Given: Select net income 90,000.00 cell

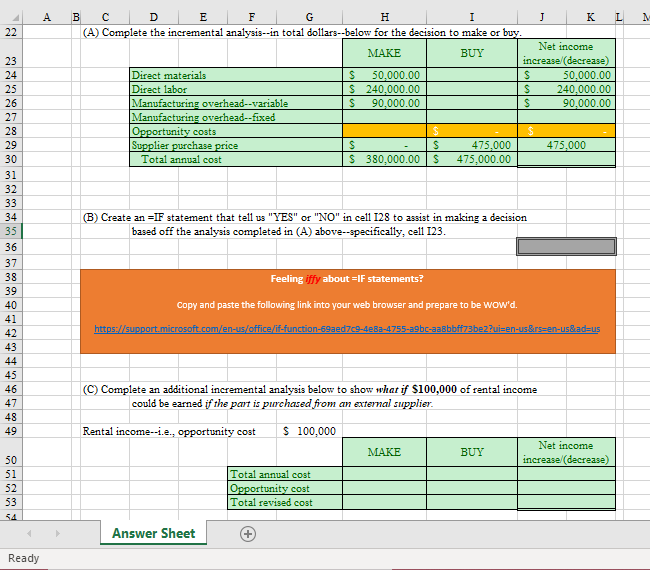Looking at the screenshot, I should 566,103.
